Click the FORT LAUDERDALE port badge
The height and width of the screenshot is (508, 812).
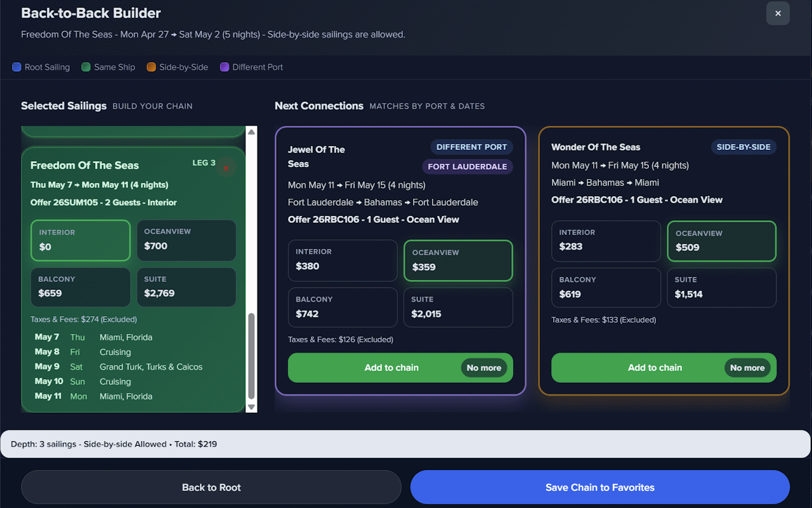(468, 166)
